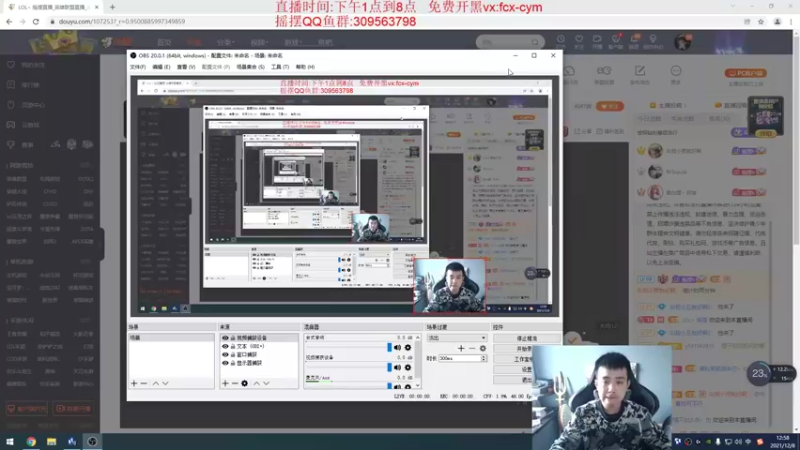This screenshot has height=450, width=800.
Task: Hide video capture device source eye
Action: (225, 338)
